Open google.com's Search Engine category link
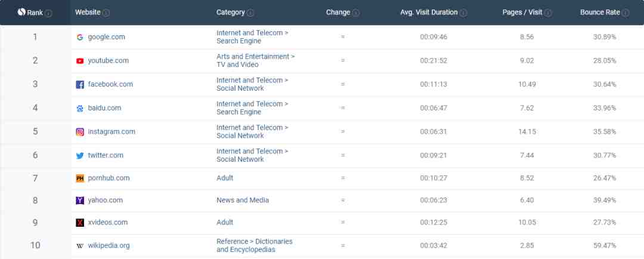Image resolution: width=644 pixels, height=259 pixels. point(252,37)
